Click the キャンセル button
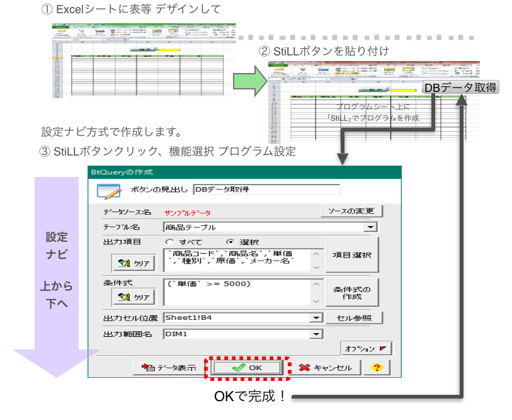Image resolution: width=512 pixels, height=420 pixels. pos(325,368)
